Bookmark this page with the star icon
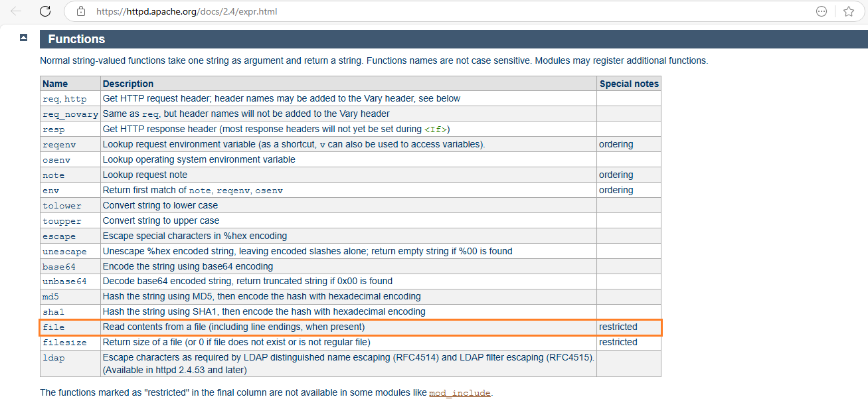Screen dimensions: 868x403 [848, 11]
